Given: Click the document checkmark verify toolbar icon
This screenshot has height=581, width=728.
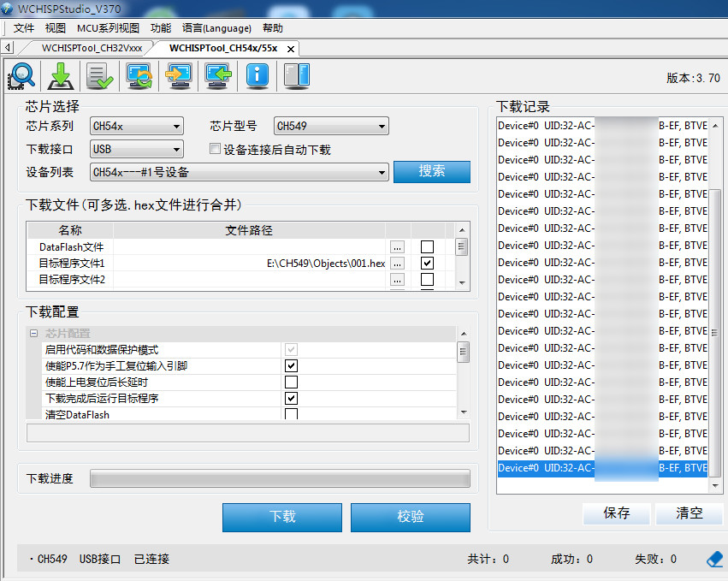Looking at the screenshot, I should coord(99,76).
